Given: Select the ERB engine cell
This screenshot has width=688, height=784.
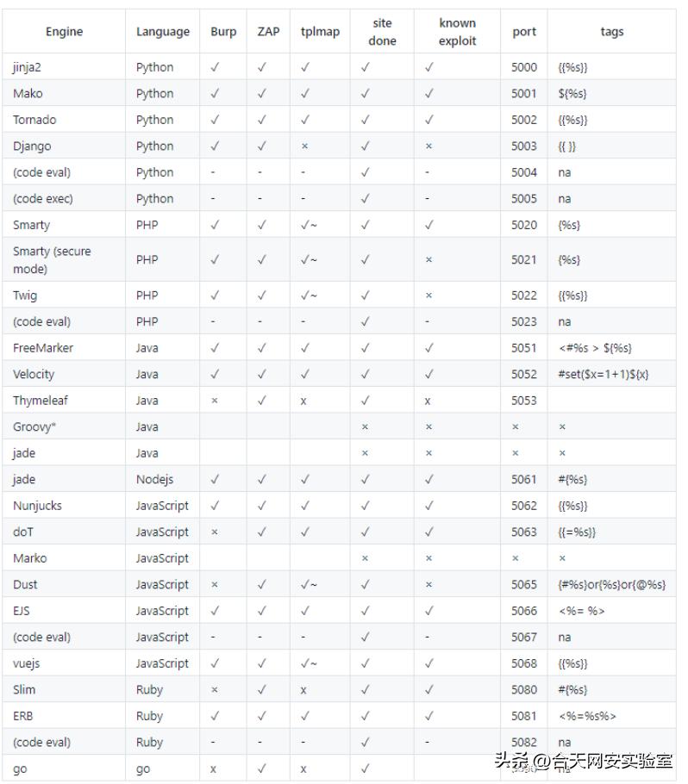Looking at the screenshot, I should 23,716.
